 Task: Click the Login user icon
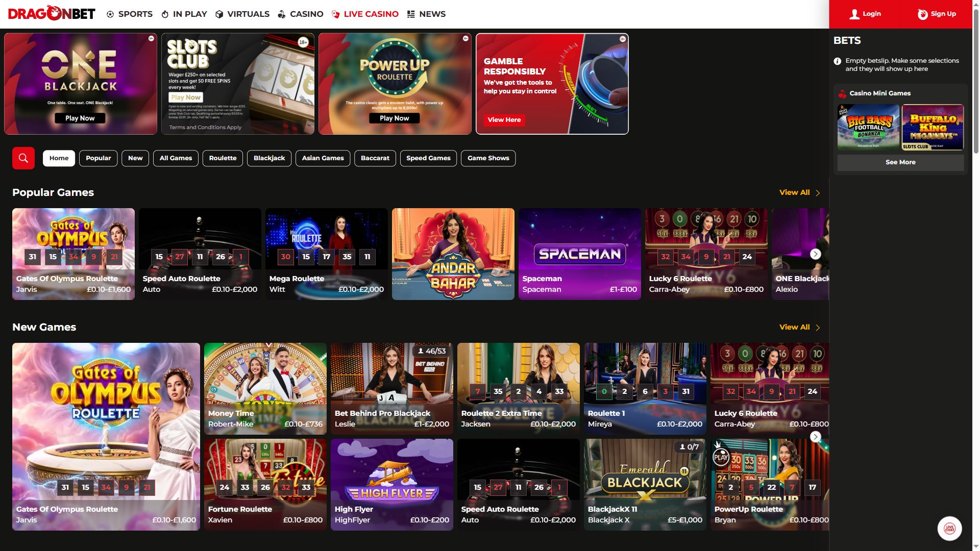click(854, 14)
